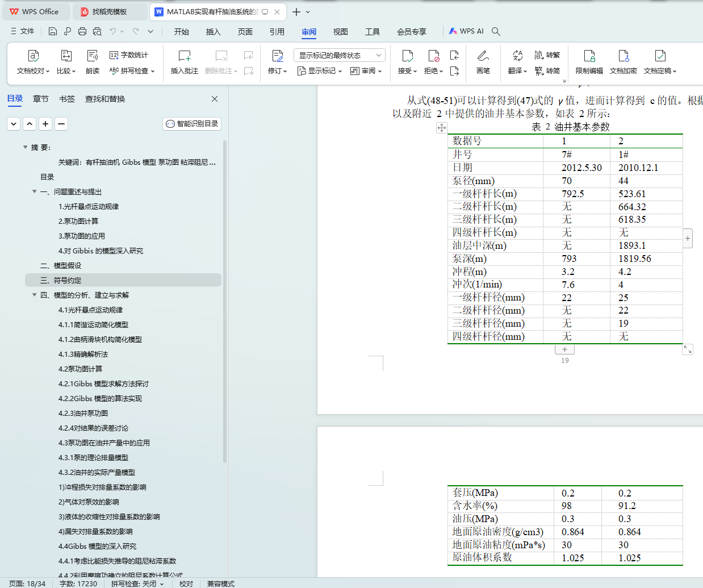The width and height of the screenshot is (703, 588).
Task: Open the 章节 navigation pane tab
Action: point(41,99)
